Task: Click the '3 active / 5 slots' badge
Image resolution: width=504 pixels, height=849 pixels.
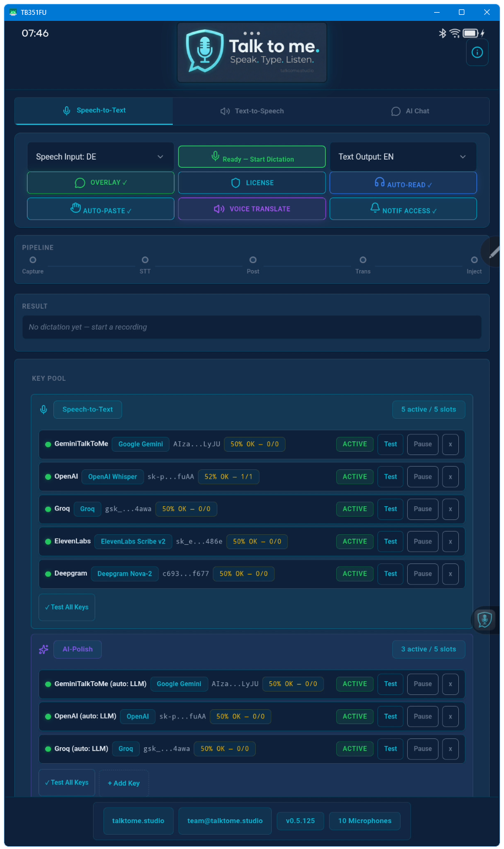Action: (x=429, y=649)
